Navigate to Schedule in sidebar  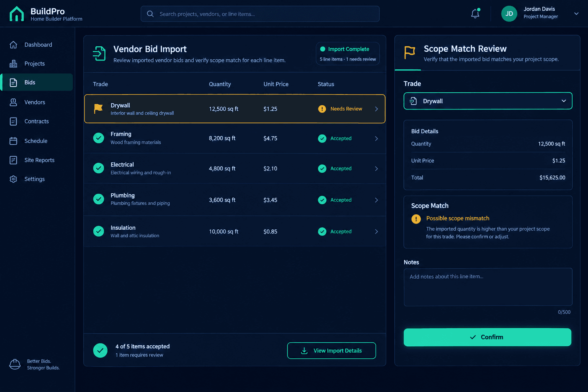point(37,141)
